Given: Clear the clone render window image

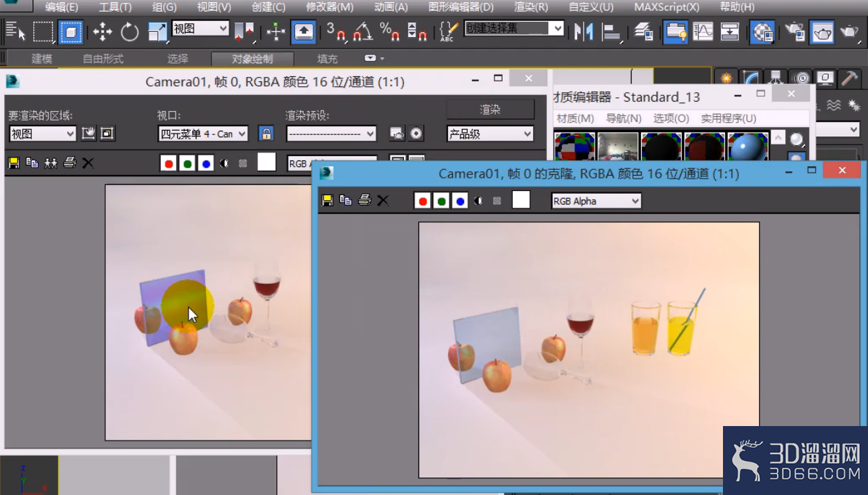Looking at the screenshot, I should click(383, 200).
